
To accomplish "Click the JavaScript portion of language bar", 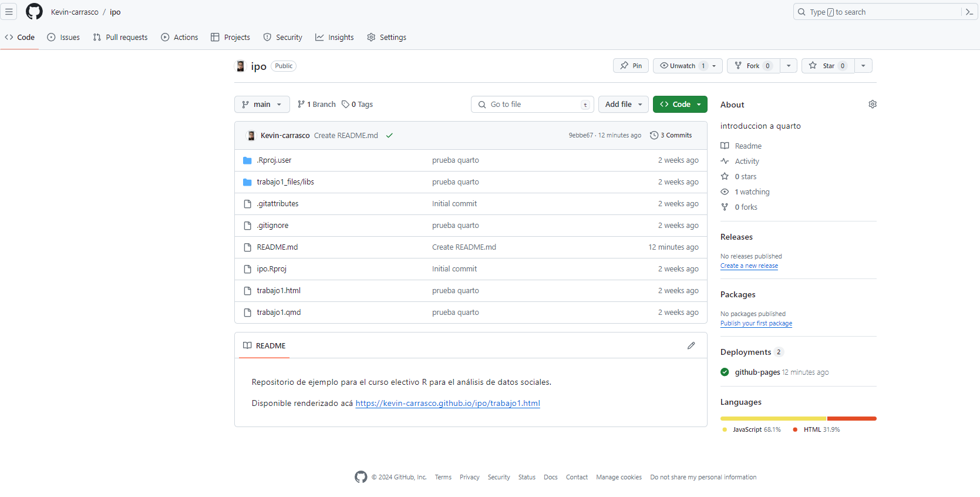I will [773, 418].
